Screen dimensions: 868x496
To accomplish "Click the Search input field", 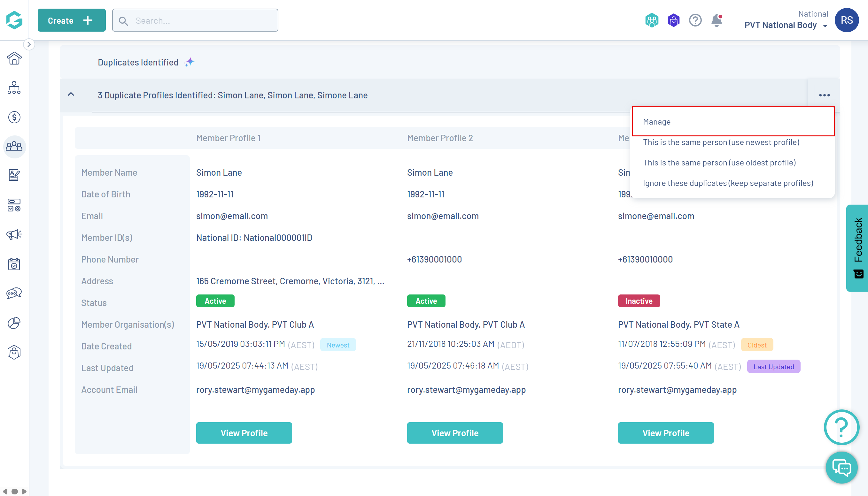I will coord(195,20).
